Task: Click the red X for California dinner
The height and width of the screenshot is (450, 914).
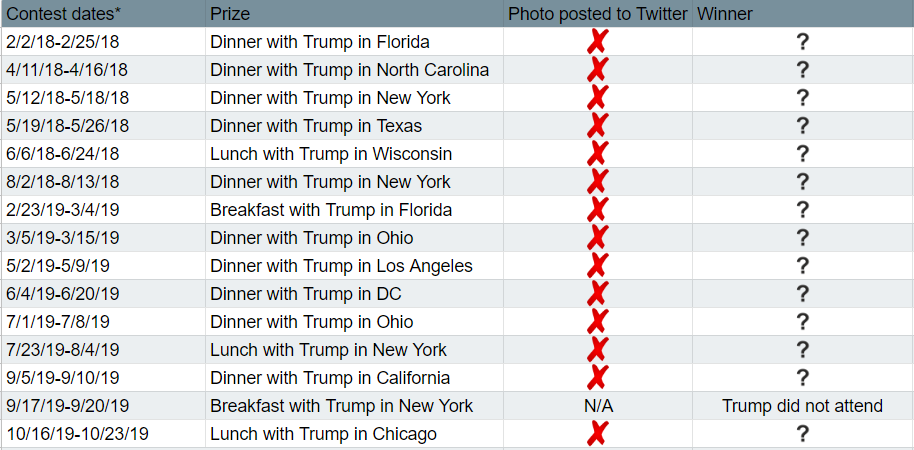Action: pos(597,378)
